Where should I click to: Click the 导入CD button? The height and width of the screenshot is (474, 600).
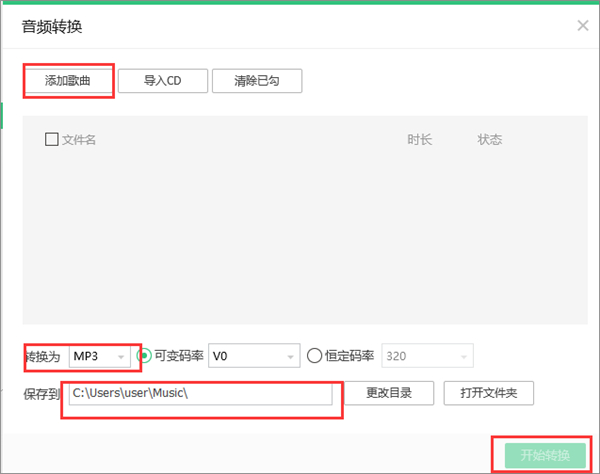[x=163, y=81]
